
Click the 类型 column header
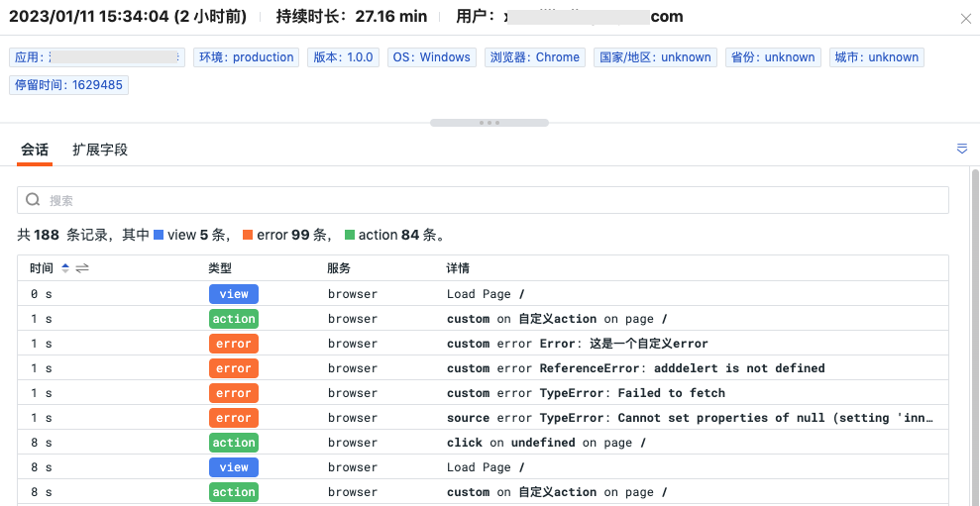[x=220, y=268]
